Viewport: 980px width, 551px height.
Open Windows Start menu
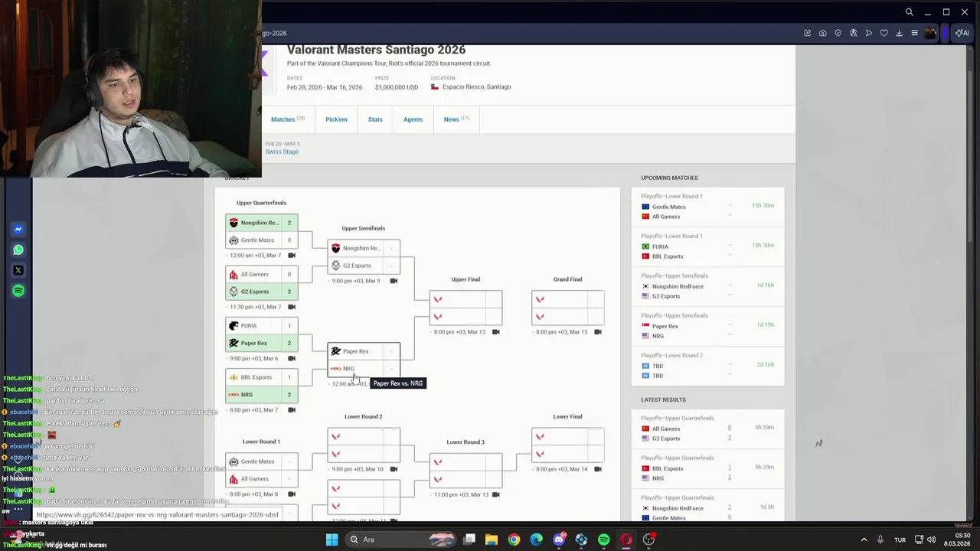[332, 540]
